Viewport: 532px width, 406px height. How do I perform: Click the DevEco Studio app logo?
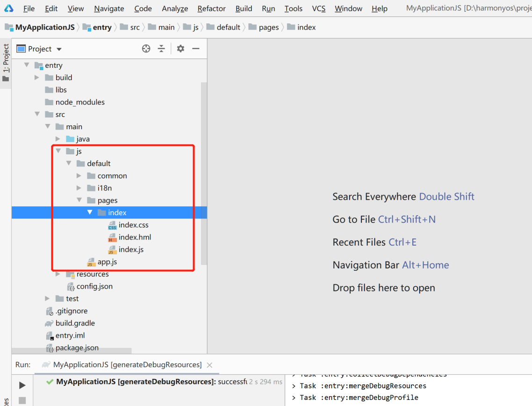click(8, 8)
